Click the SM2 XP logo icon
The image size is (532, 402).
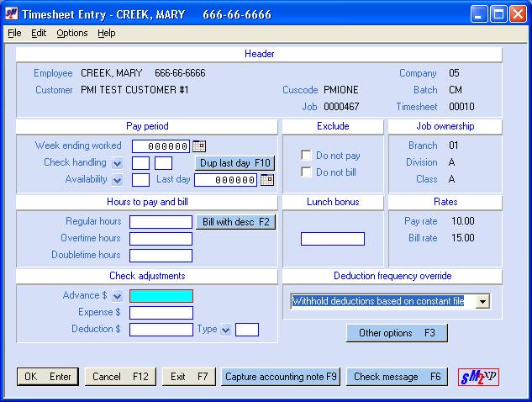[478, 377]
